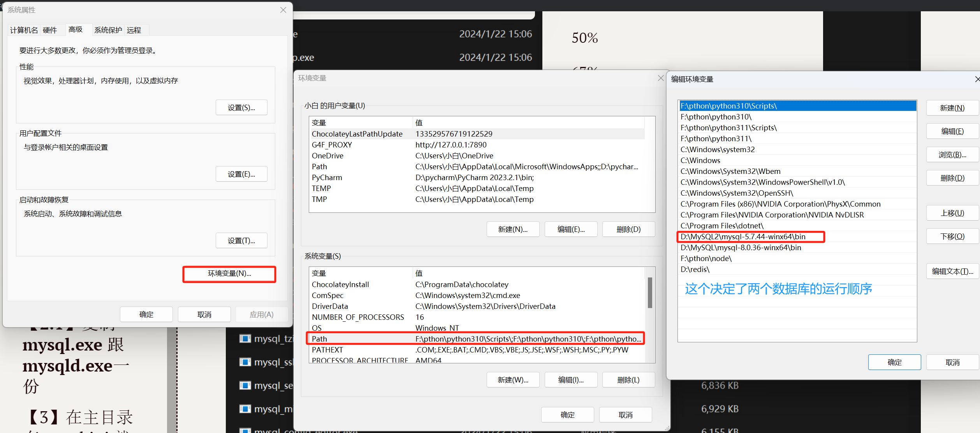Viewport: 980px width, 433px height.
Task: Click the mysql_ss file icon
Action: click(x=245, y=362)
